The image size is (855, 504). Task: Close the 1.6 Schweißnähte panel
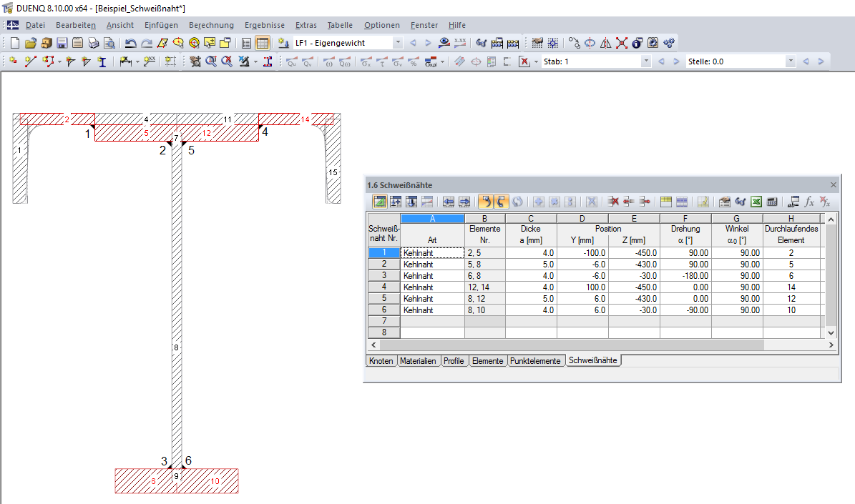click(x=833, y=185)
